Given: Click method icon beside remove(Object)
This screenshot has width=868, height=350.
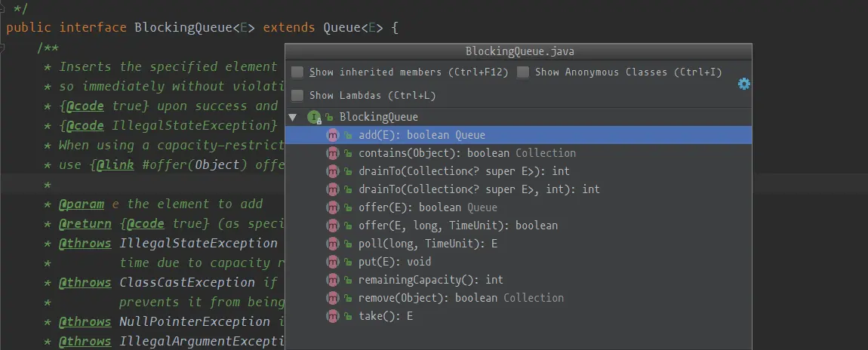Looking at the screenshot, I should coord(333,297).
